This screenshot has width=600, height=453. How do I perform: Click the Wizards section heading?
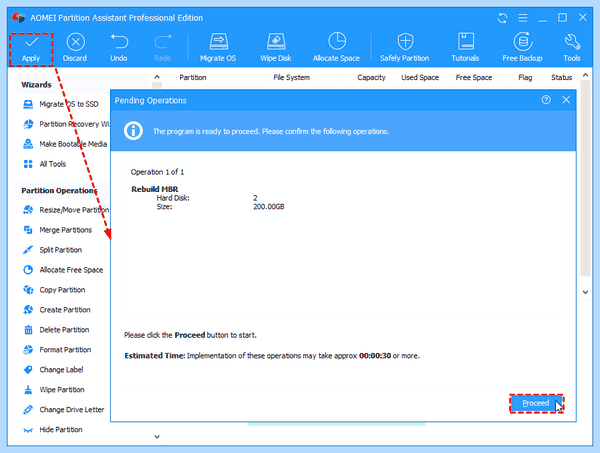tap(36, 85)
